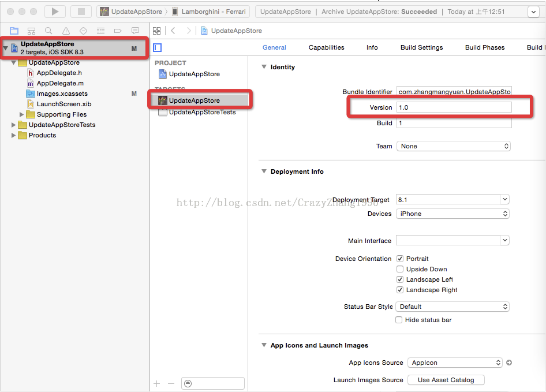Select AppDelegate.h in the navigator
This screenshot has width=546, height=392.
pyautogui.click(x=59, y=73)
